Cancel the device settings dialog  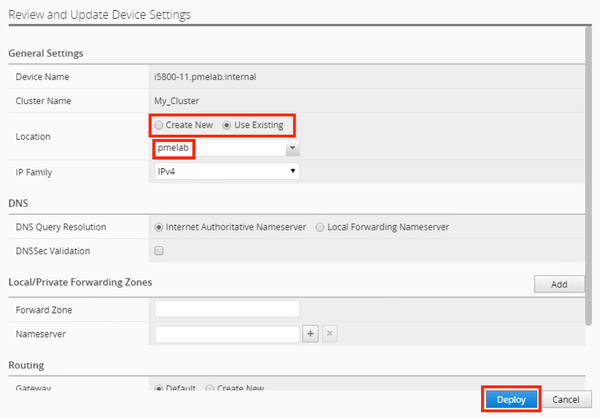[x=565, y=399]
